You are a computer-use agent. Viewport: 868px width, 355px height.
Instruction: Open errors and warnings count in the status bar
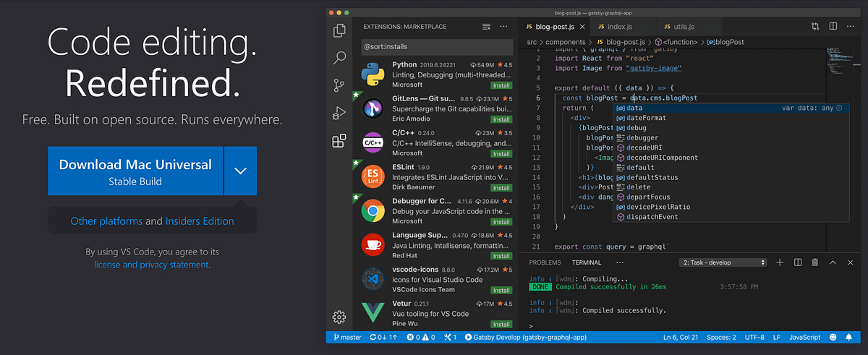pyautogui.click(x=421, y=337)
